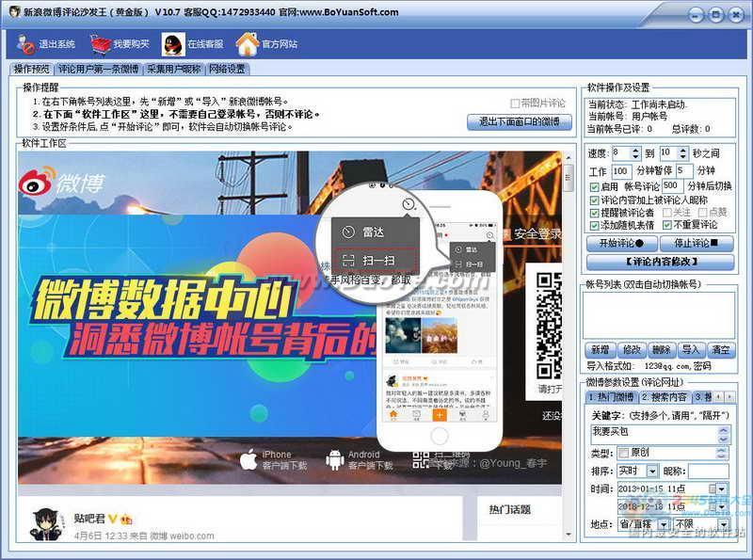This screenshot has height=560, width=753.
Task: Open the 排序 实时 dropdown
Action: (652, 472)
